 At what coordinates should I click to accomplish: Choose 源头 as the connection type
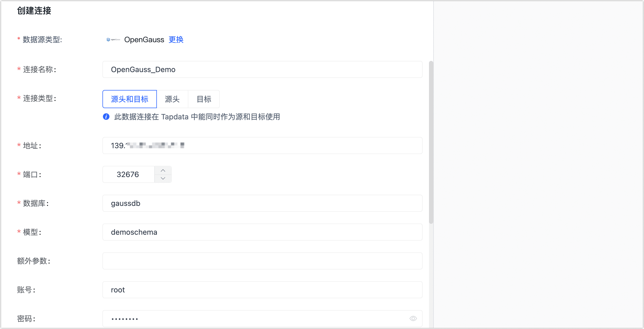pos(172,99)
